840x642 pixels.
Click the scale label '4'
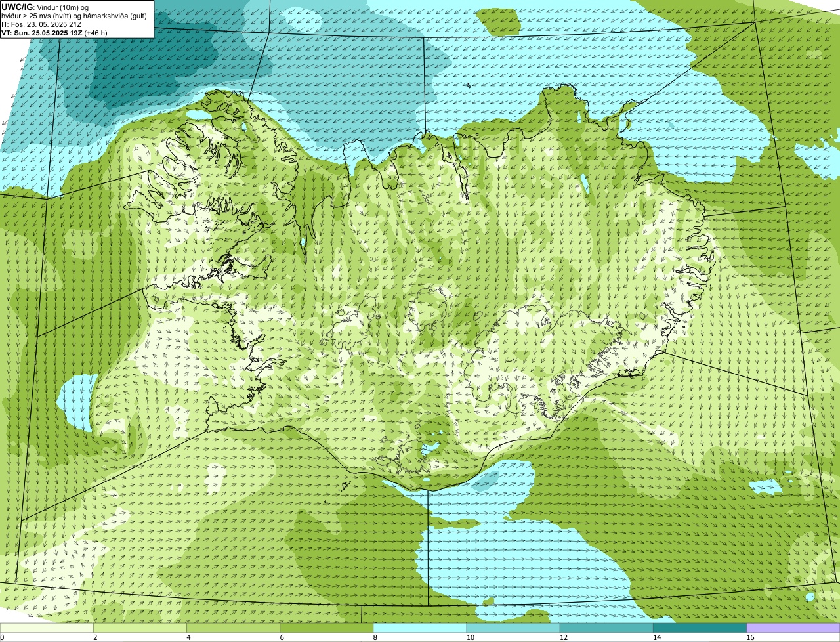coord(188,637)
